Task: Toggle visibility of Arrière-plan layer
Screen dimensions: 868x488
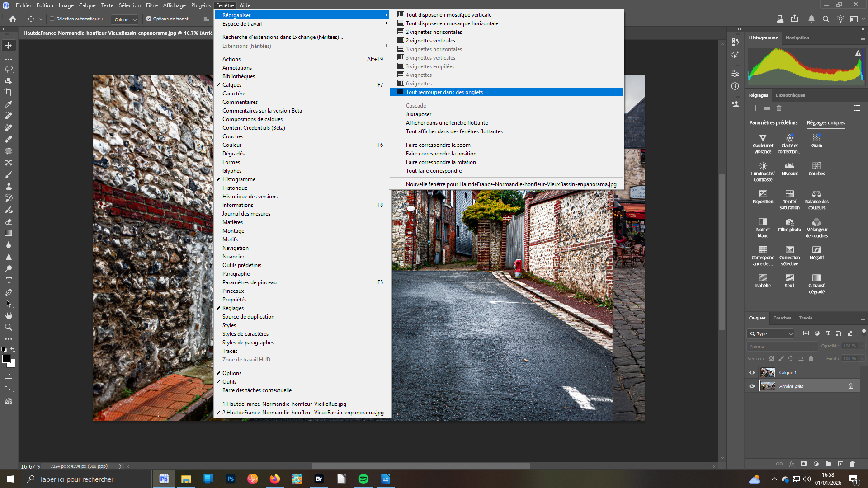Action: (752, 386)
